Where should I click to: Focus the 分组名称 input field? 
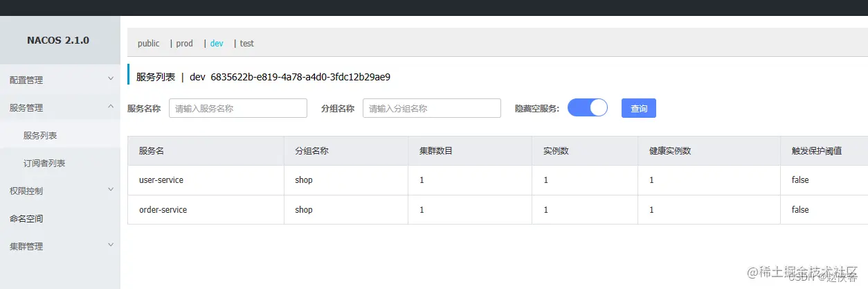432,108
